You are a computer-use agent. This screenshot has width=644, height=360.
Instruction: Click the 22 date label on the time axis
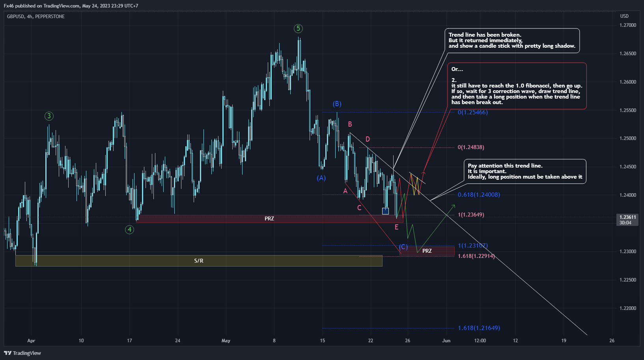(371, 341)
